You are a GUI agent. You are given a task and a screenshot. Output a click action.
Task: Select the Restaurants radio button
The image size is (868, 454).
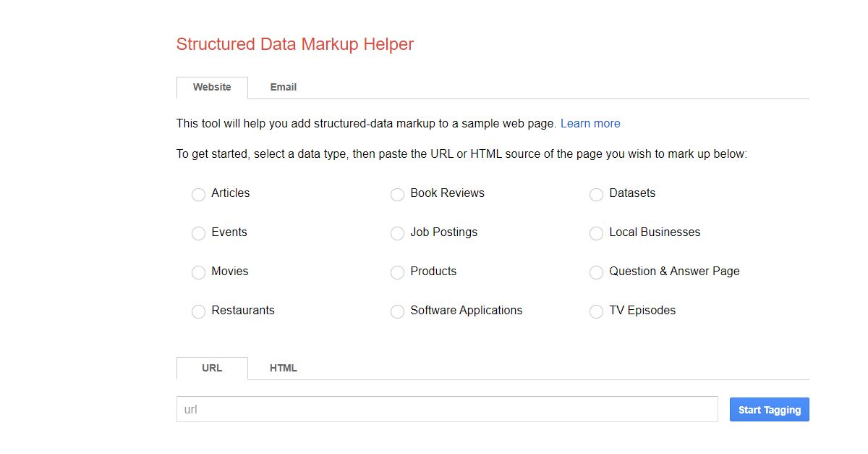click(x=198, y=311)
